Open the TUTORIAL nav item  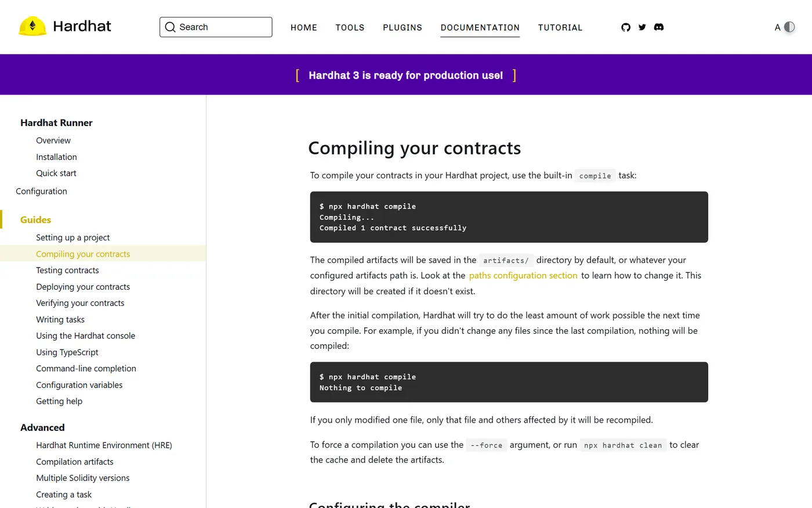(x=560, y=28)
